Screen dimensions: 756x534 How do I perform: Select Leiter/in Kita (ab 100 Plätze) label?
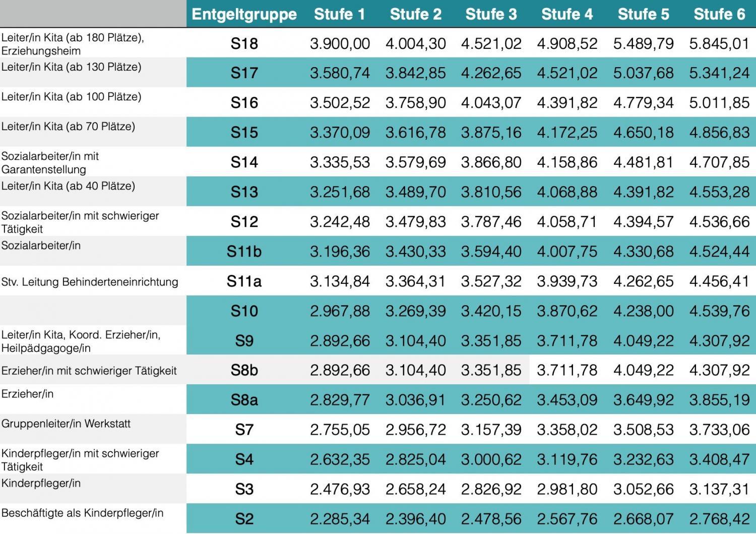[71, 97]
